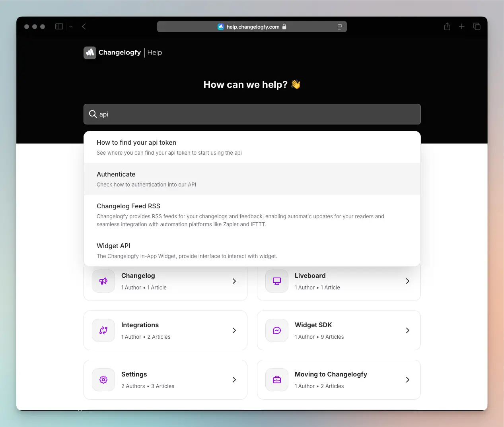Click the magnifier search icon
The width and height of the screenshot is (504, 427).
[x=93, y=114]
